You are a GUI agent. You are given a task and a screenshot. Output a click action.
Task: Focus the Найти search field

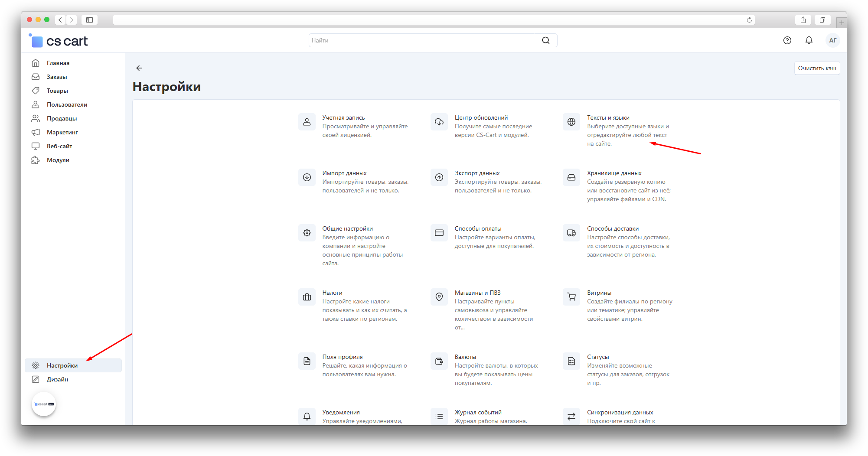coord(423,40)
